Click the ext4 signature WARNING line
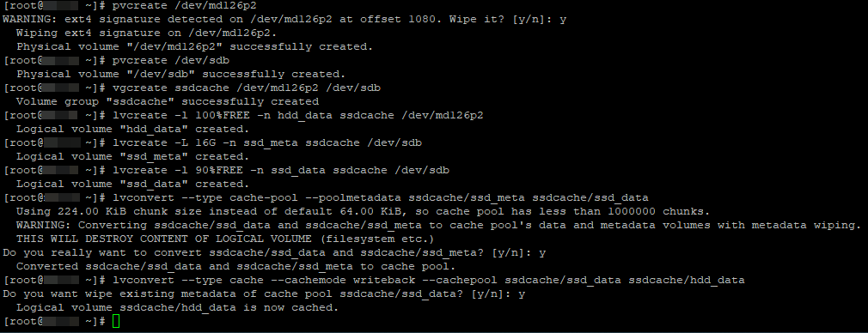 pos(284,20)
